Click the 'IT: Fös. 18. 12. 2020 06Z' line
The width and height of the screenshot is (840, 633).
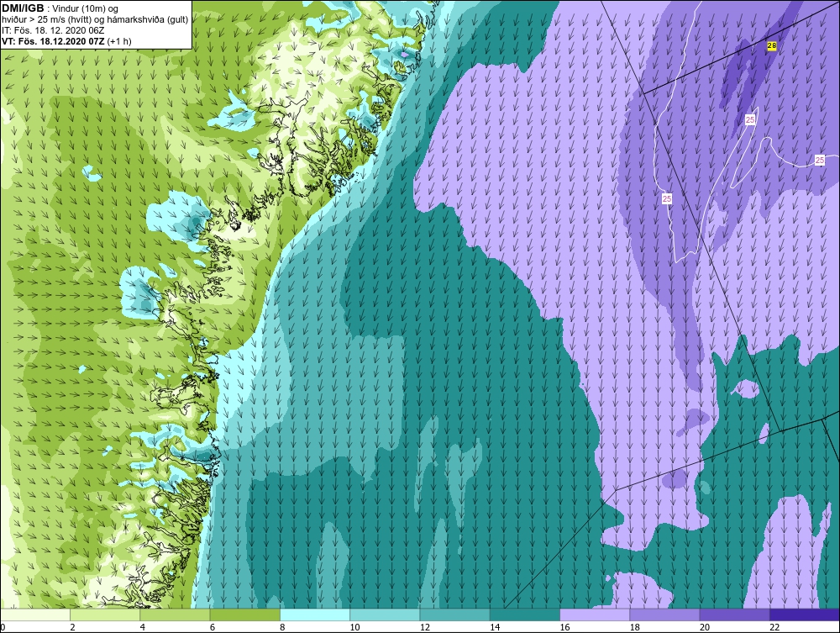point(51,30)
